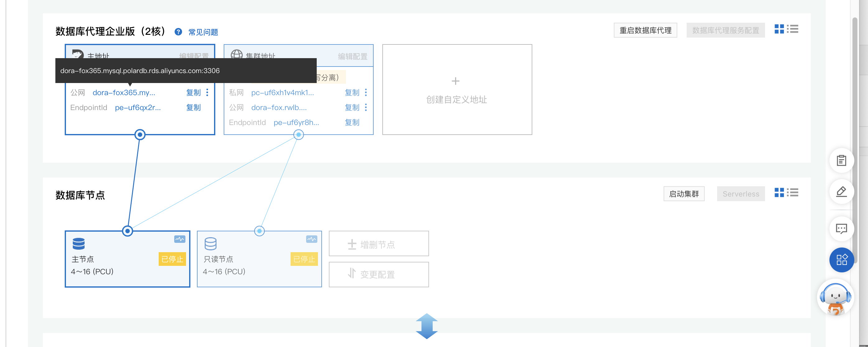
Task: Open the FAQ question-mark help icon
Action: point(178,32)
